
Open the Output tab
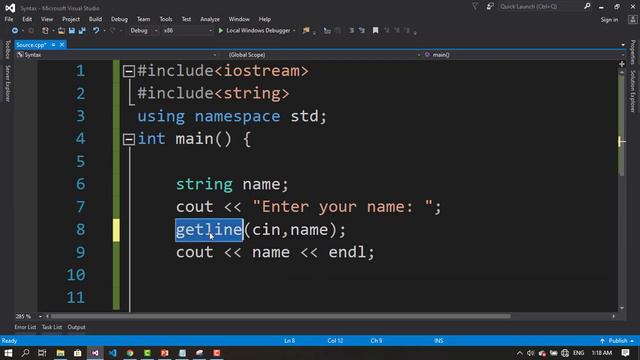[76, 327]
